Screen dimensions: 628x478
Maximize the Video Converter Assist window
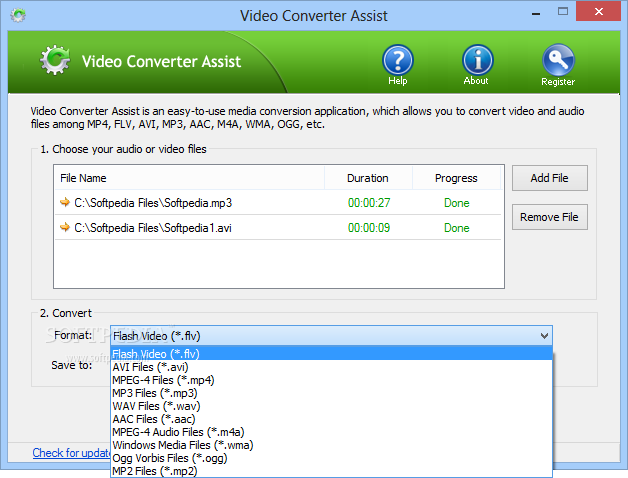[x=563, y=12]
